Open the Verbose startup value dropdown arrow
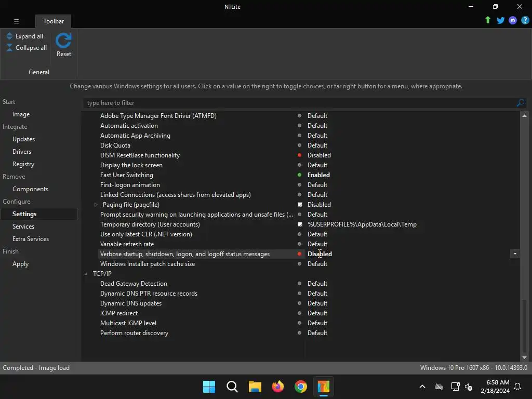 pyautogui.click(x=515, y=254)
